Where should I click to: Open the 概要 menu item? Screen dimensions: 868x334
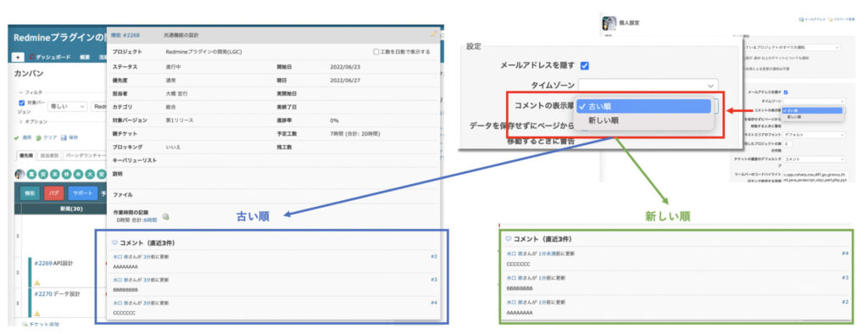[x=84, y=57]
